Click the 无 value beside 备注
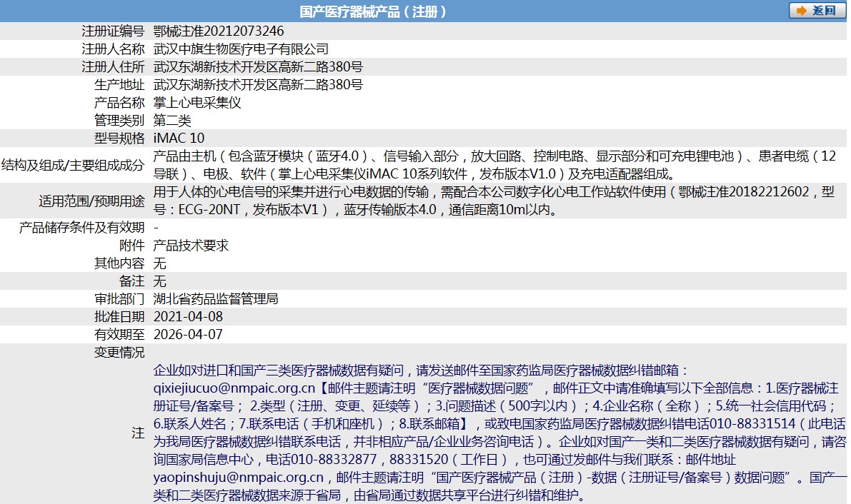The height and width of the screenshot is (504, 851). click(x=159, y=281)
